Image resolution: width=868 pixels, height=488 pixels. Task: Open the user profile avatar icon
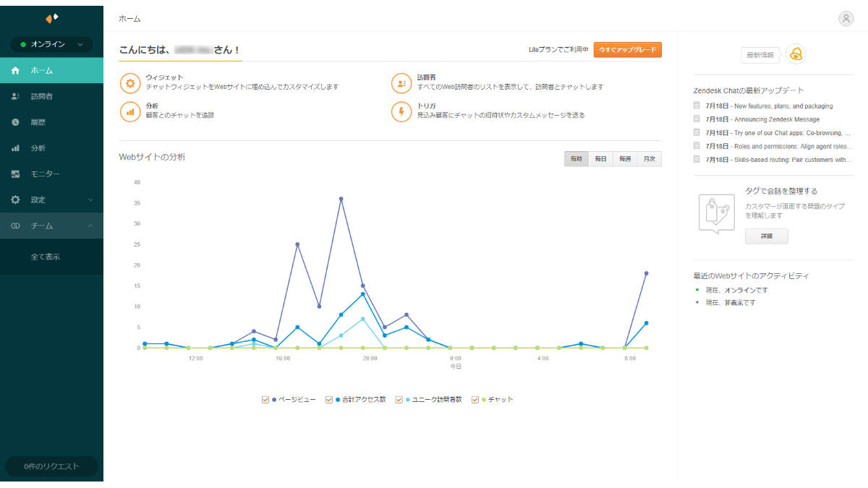(846, 19)
